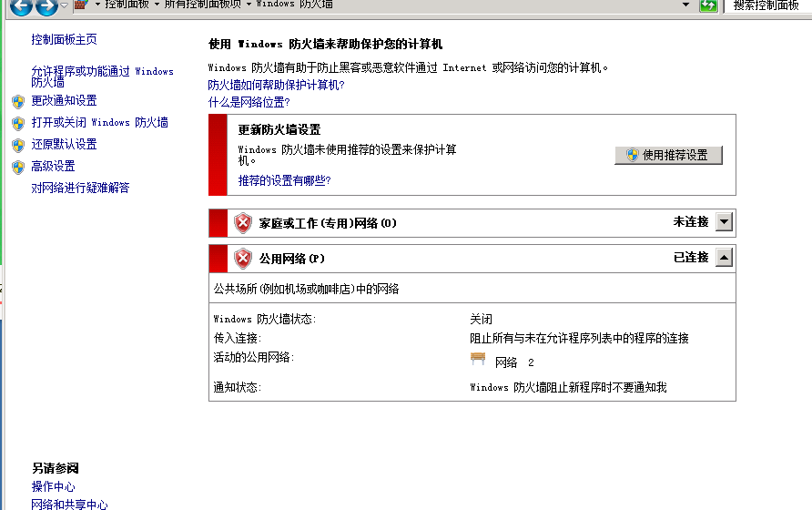812x510 pixels.
Task: Open 防火墙如何帮助保护计算机? help link
Action: click(x=276, y=85)
